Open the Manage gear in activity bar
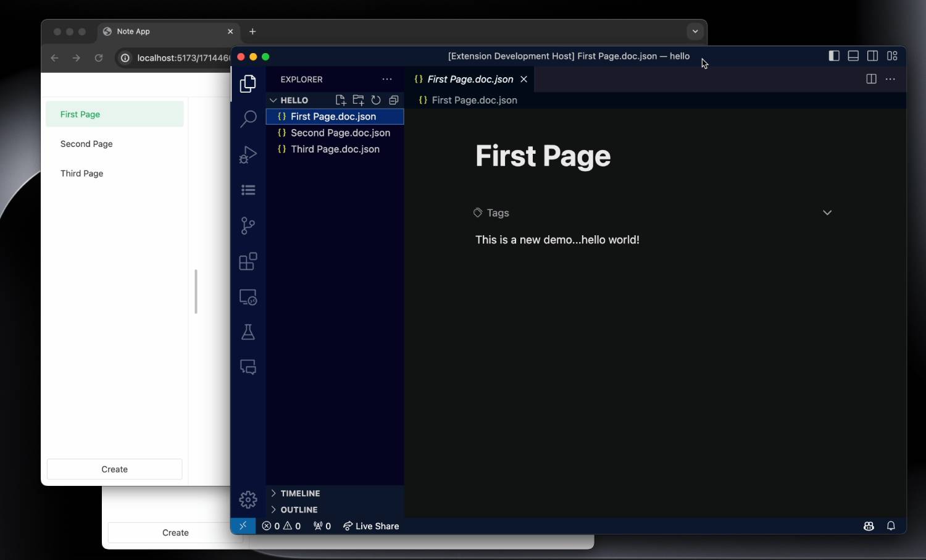The image size is (926, 560). pos(248,499)
